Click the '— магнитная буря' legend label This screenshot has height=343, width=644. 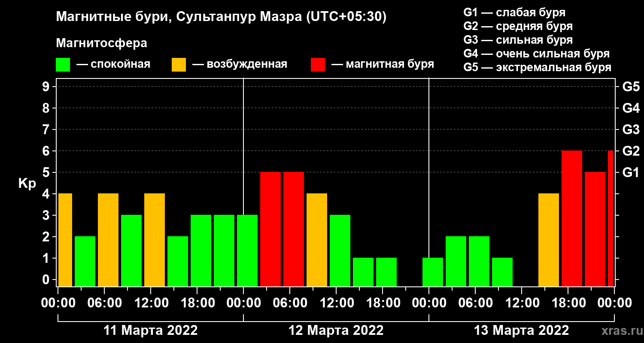pos(383,64)
